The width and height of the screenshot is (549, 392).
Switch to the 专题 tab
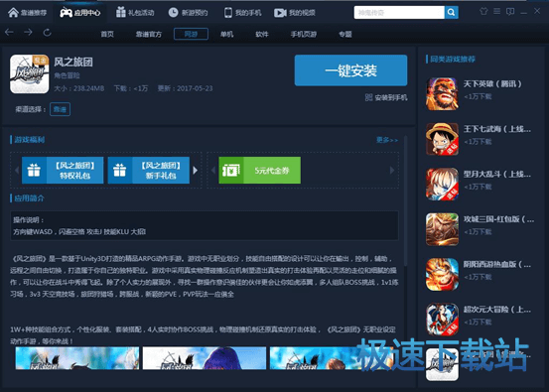click(x=345, y=34)
